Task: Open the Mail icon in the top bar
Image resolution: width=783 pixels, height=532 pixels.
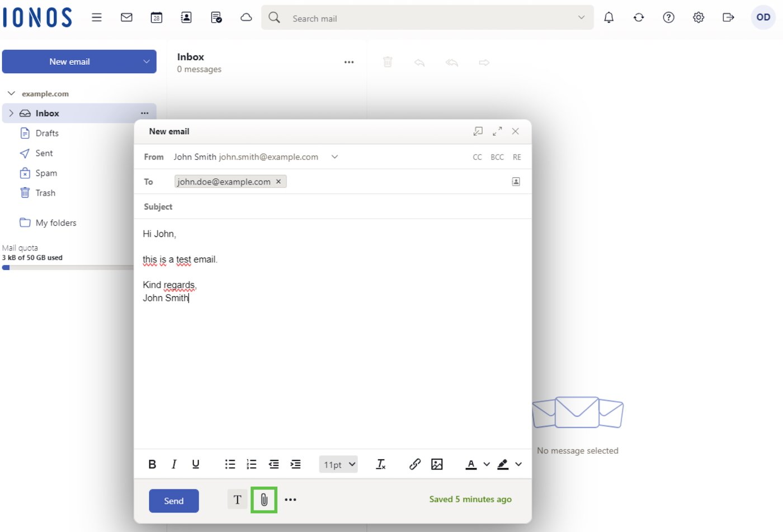Action: coord(126,17)
